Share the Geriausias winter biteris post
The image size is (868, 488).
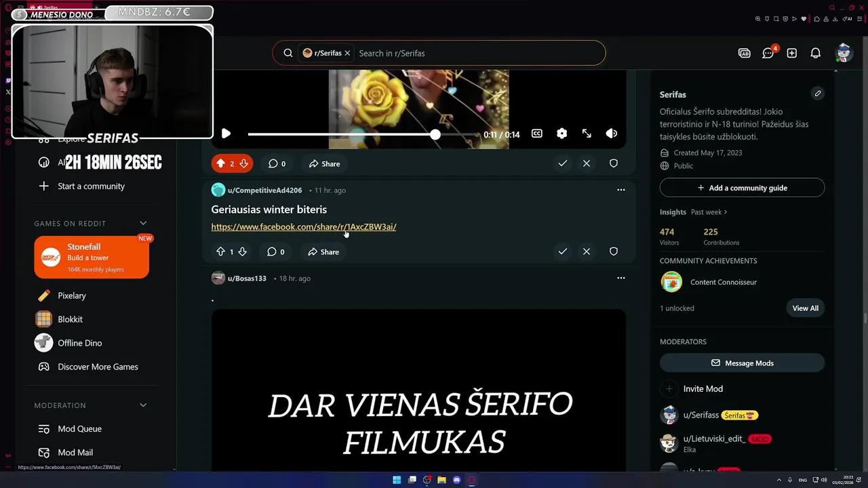coord(323,251)
